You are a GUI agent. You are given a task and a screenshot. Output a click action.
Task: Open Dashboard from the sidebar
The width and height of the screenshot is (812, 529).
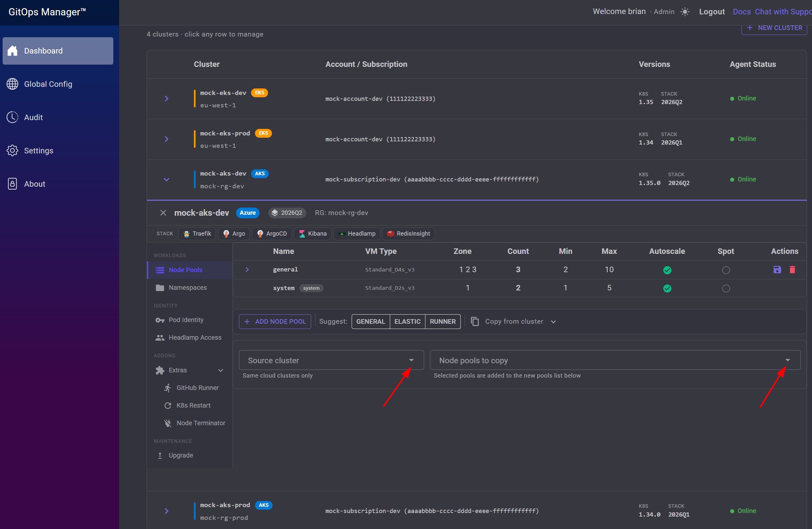click(x=58, y=51)
